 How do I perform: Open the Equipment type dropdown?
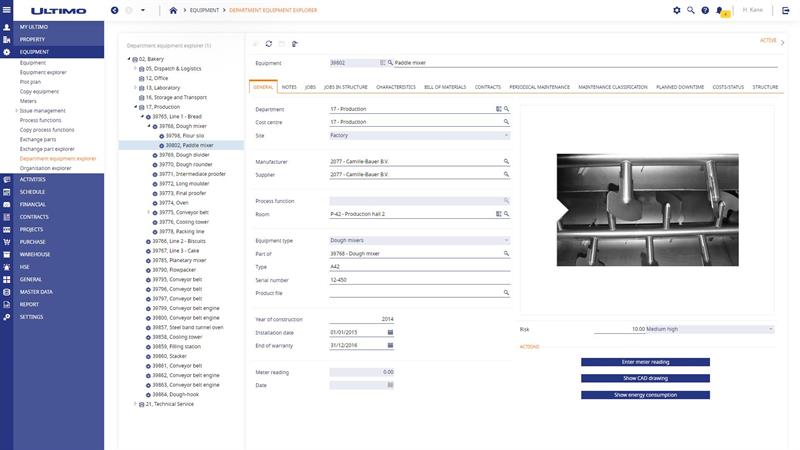coord(506,240)
